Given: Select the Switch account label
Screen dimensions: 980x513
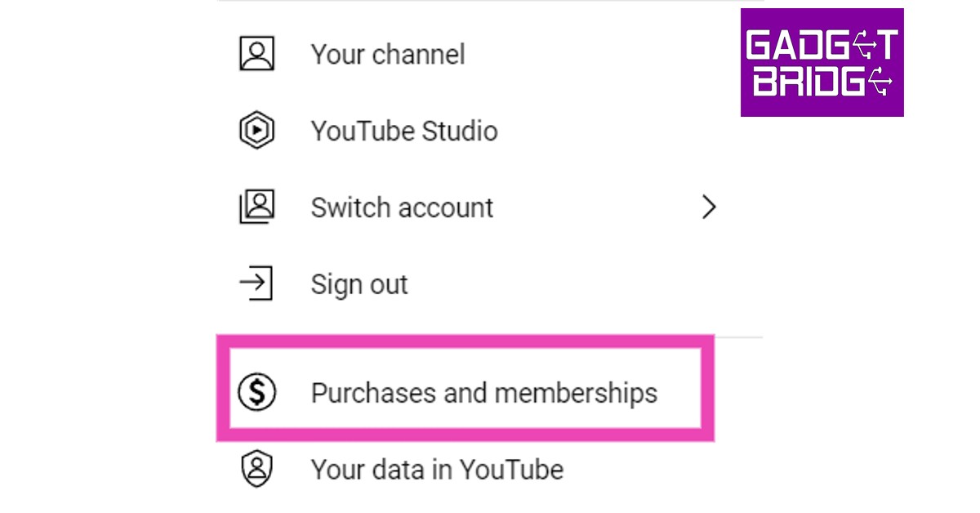Looking at the screenshot, I should (x=402, y=207).
